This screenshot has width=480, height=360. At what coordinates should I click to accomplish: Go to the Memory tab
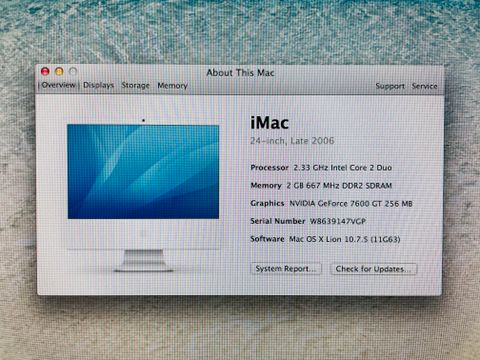point(172,86)
